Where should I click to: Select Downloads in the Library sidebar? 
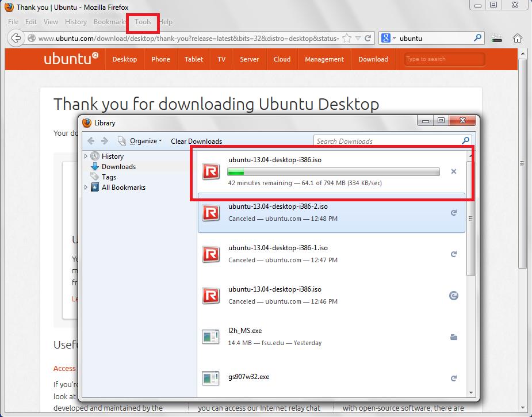(x=118, y=167)
